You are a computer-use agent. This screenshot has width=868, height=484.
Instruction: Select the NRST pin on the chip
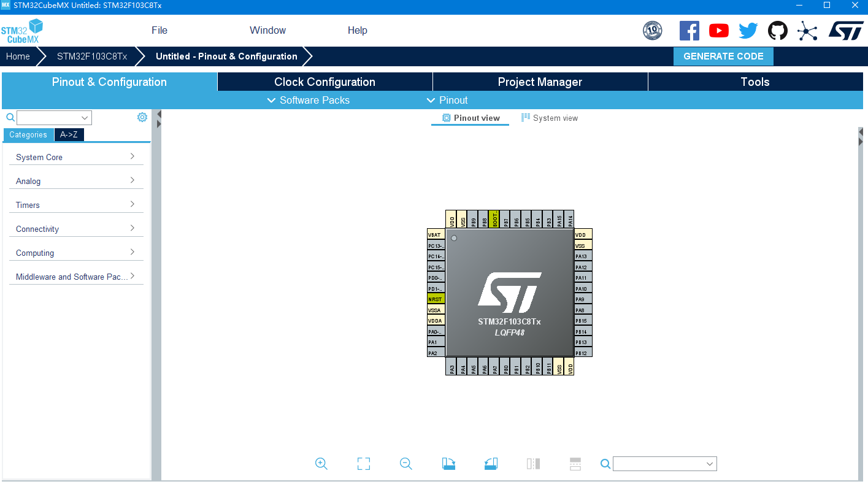pyautogui.click(x=436, y=299)
